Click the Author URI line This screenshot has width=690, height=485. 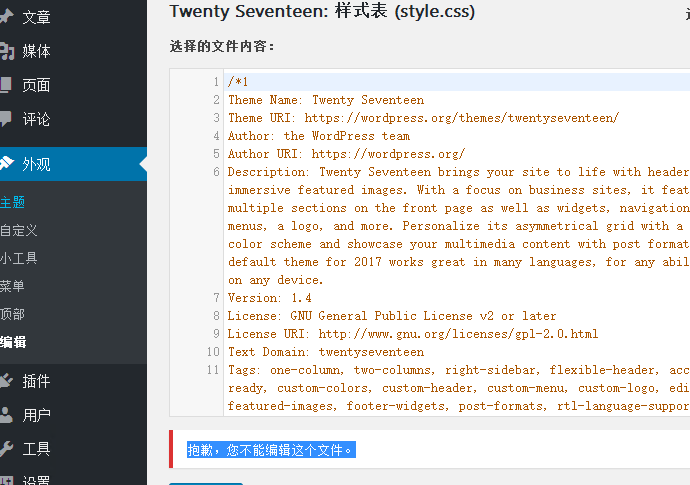(346, 154)
